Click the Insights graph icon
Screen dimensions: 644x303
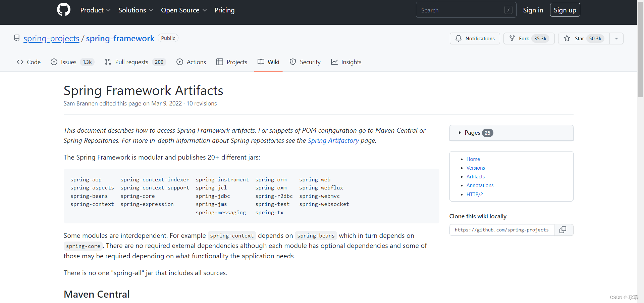pos(334,62)
